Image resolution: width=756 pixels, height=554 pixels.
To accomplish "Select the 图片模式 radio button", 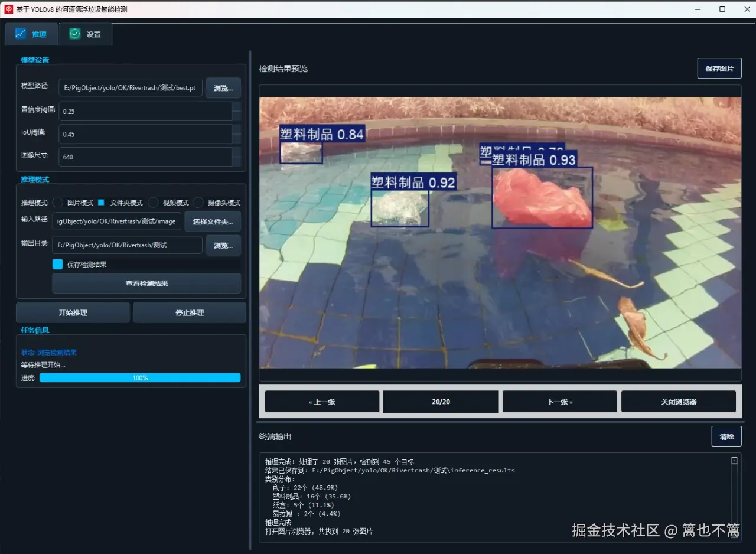I will [58, 203].
